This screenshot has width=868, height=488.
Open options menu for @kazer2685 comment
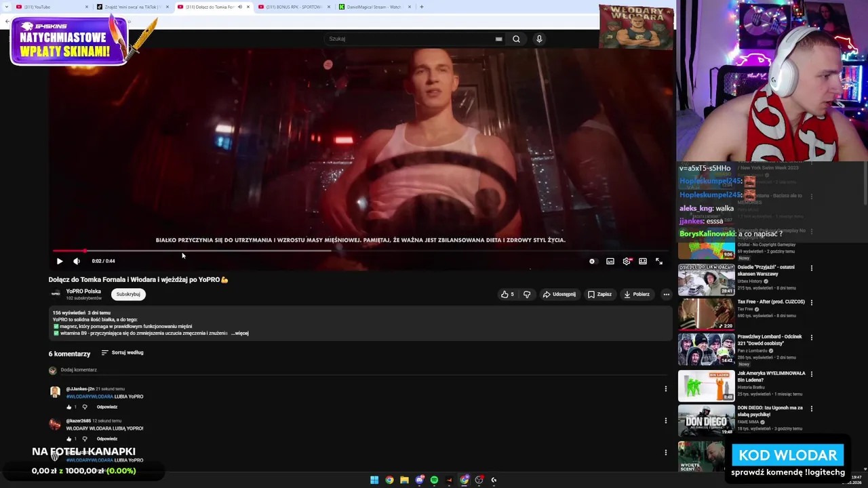(x=665, y=420)
